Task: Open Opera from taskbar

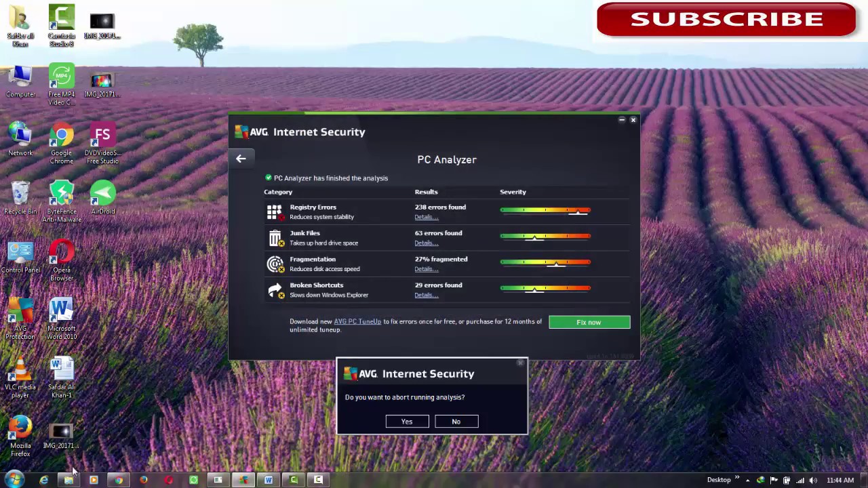Action: coord(169,481)
